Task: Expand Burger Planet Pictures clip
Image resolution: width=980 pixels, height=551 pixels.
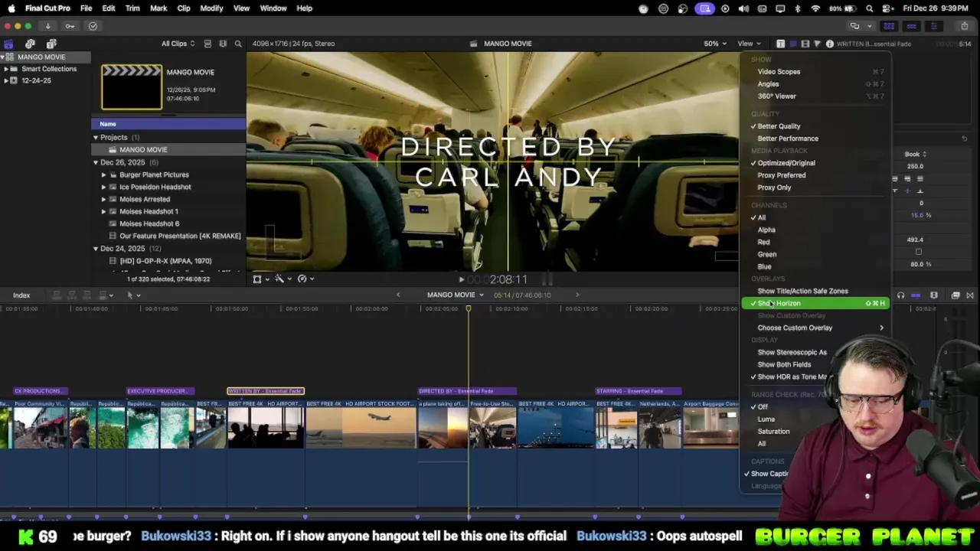Action: [104, 174]
